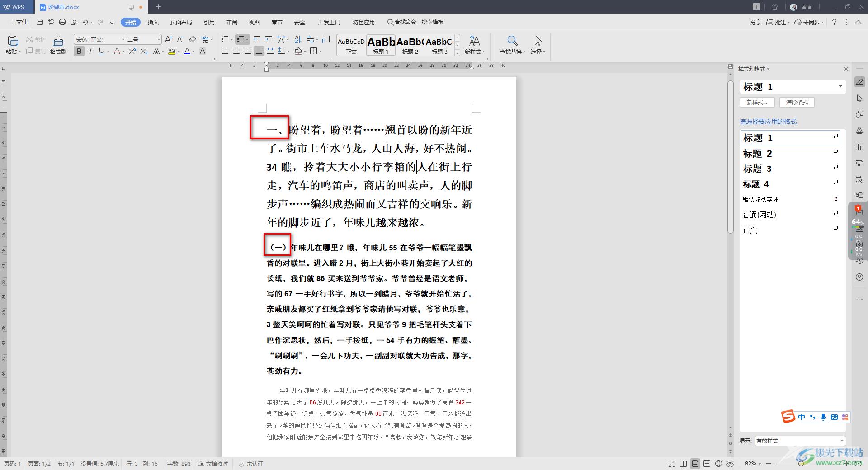Viewport: 868px width, 470px height.
Task: Click the New Style (新样式) icon
Action: [474, 45]
